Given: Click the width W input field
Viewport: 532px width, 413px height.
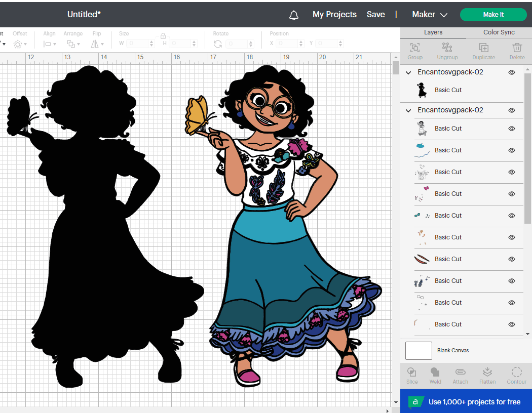Looking at the screenshot, I should pos(137,44).
